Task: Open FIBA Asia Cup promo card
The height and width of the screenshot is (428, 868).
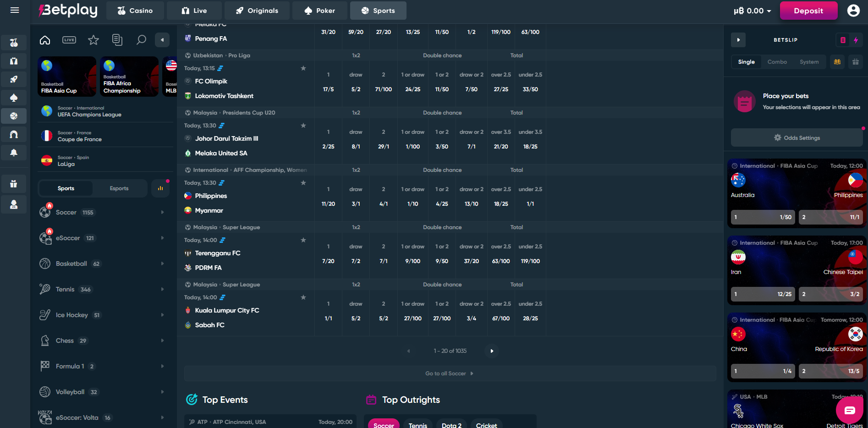Action: point(67,77)
